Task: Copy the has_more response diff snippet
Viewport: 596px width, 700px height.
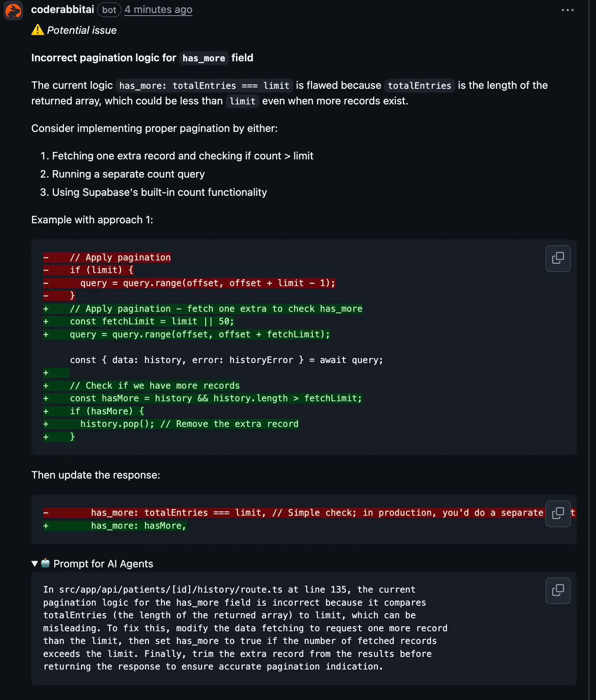Action: [558, 513]
